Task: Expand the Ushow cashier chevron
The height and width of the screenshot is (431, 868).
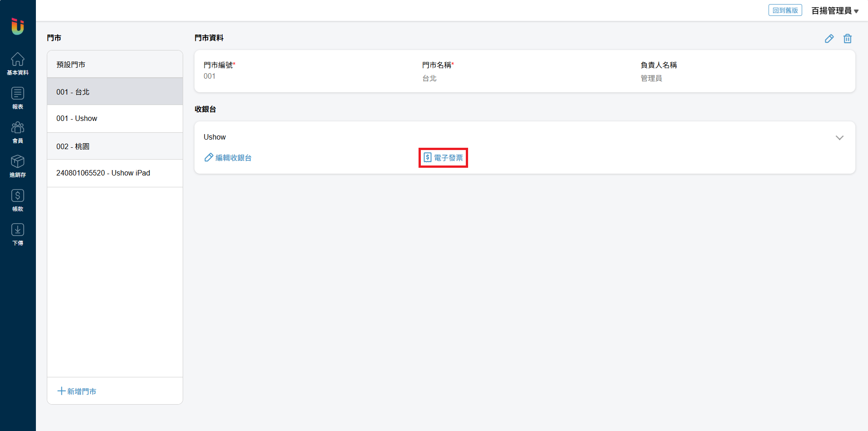Action: (x=839, y=138)
